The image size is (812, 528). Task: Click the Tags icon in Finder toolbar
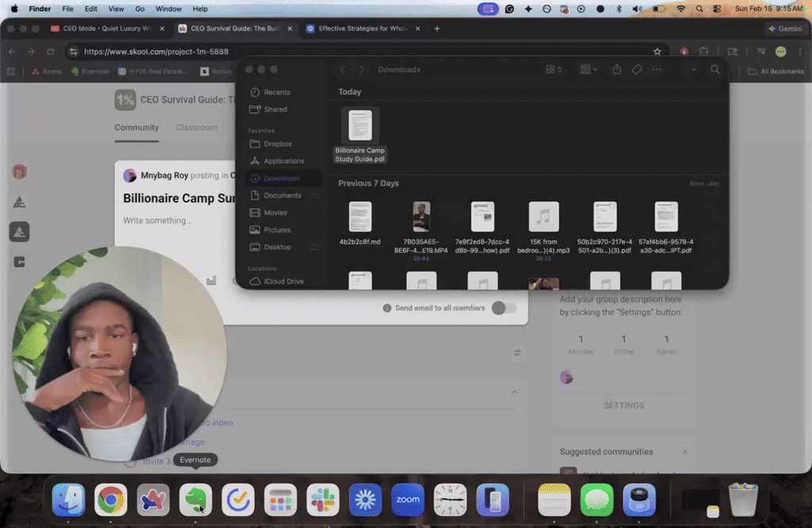(637, 69)
